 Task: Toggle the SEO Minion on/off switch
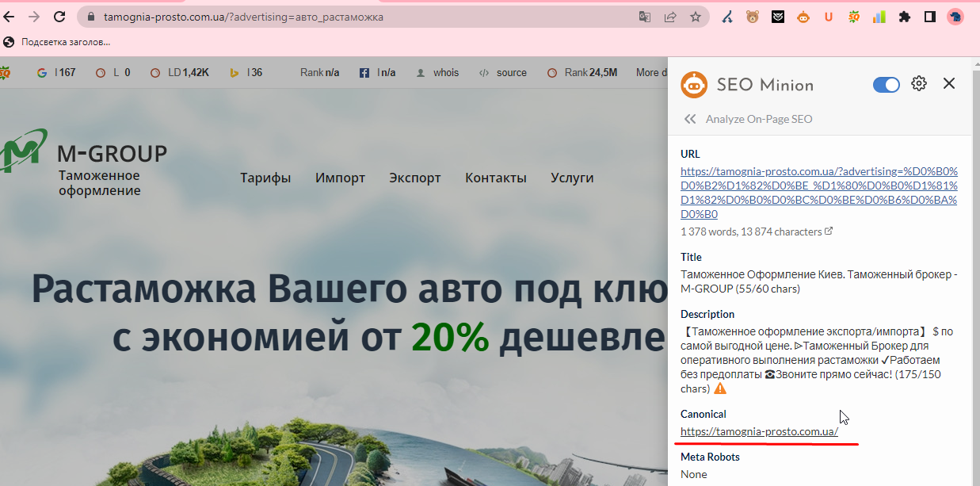point(887,85)
